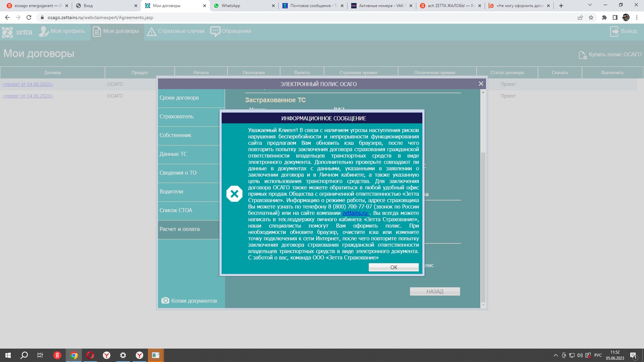
Task: Click browser back arrow
Action: (7, 17)
